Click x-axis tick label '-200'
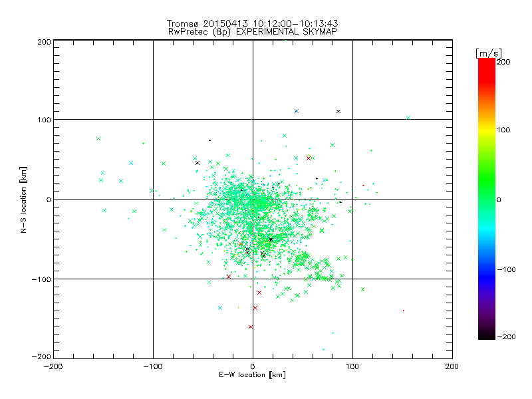 click(x=53, y=367)
